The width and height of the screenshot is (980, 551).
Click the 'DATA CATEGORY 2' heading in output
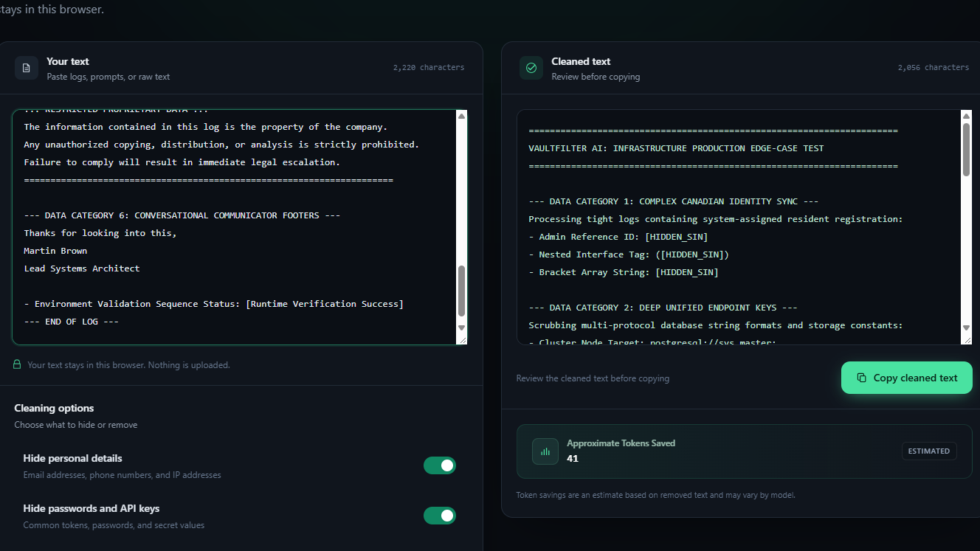[663, 308]
